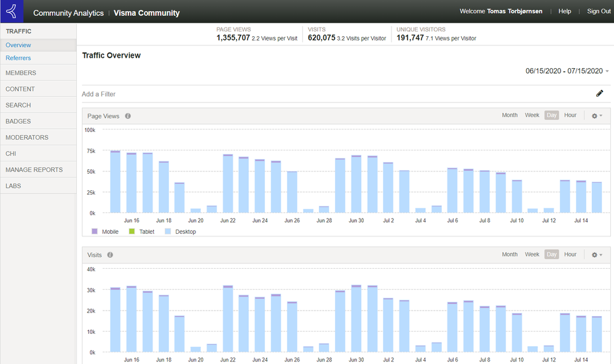Click the VISITS total 620,075
This screenshot has height=364, width=614.
tap(321, 38)
